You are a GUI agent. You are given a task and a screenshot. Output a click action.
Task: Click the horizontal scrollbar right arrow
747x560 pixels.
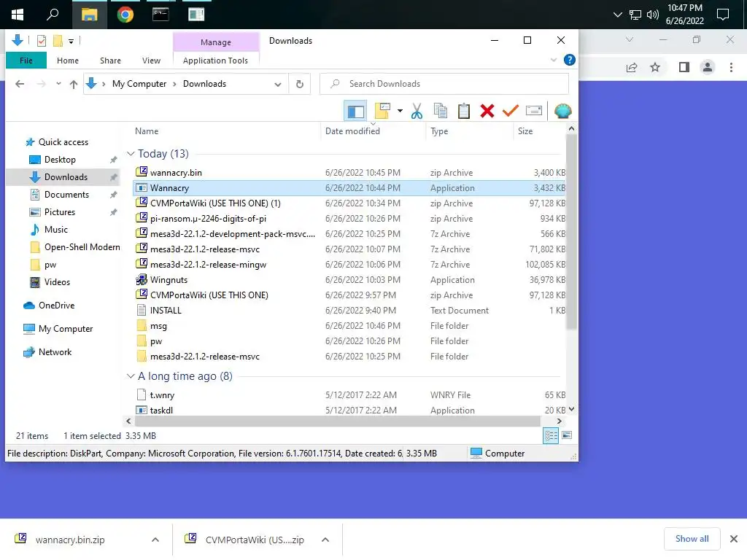(560, 421)
